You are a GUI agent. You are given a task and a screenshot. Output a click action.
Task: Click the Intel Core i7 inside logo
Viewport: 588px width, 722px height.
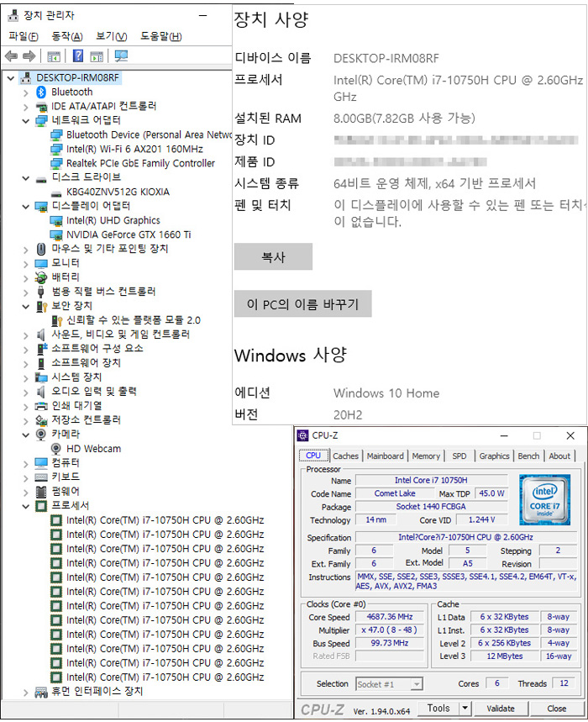tap(545, 499)
